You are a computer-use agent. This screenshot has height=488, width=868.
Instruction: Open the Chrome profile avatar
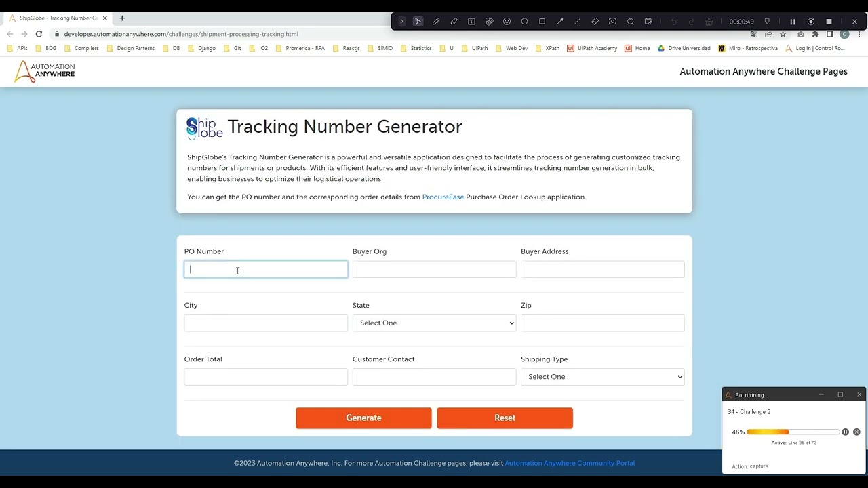pos(844,34)
